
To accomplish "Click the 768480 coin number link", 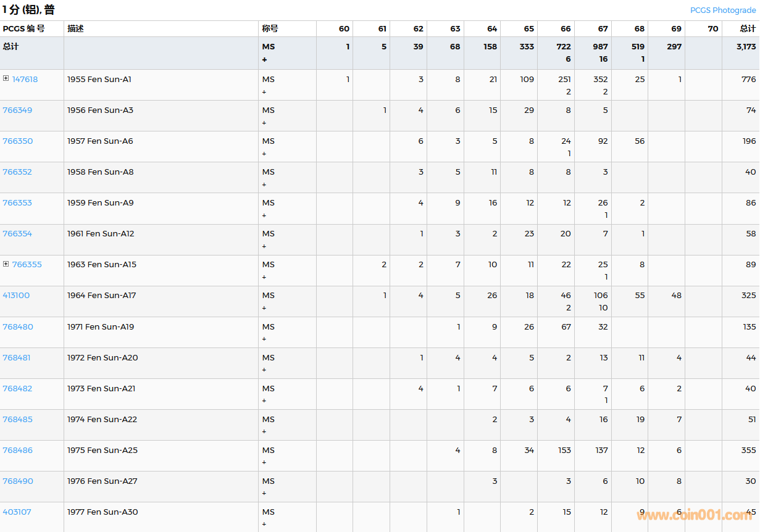I will [x=18, y=327].
